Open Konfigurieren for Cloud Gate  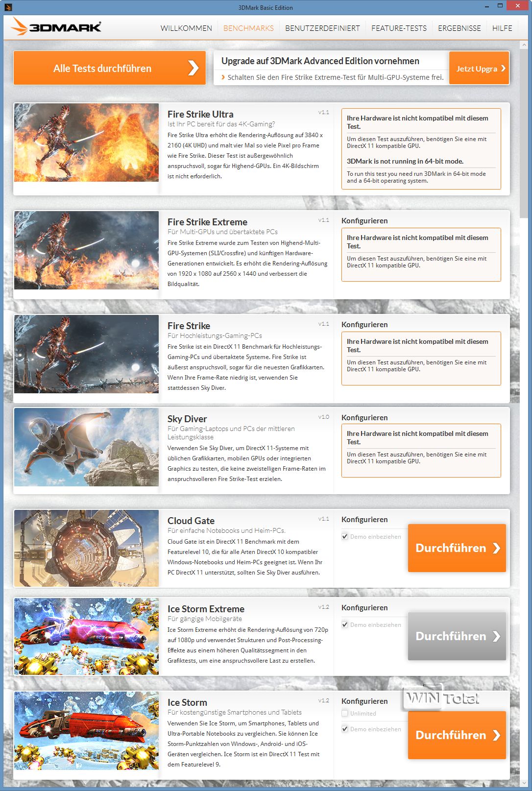click(x=364, y=520)
